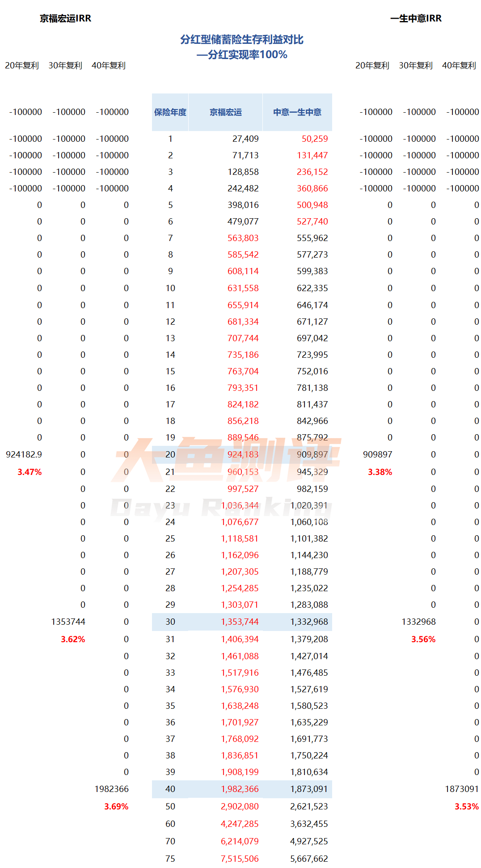Click the red 3.47% IRR value
Viewport: 481px width, 868px height.
[30, 472]
